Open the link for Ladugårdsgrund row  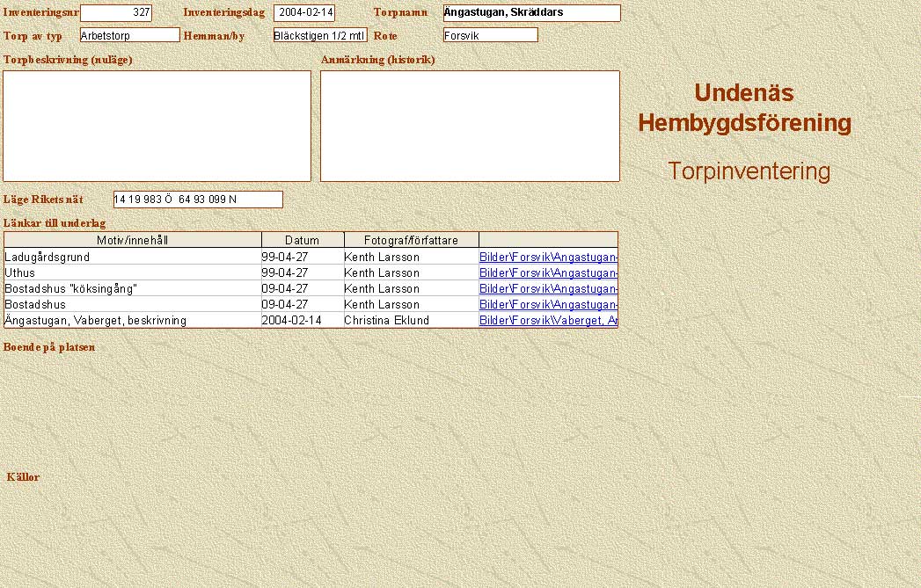[548, 258]
